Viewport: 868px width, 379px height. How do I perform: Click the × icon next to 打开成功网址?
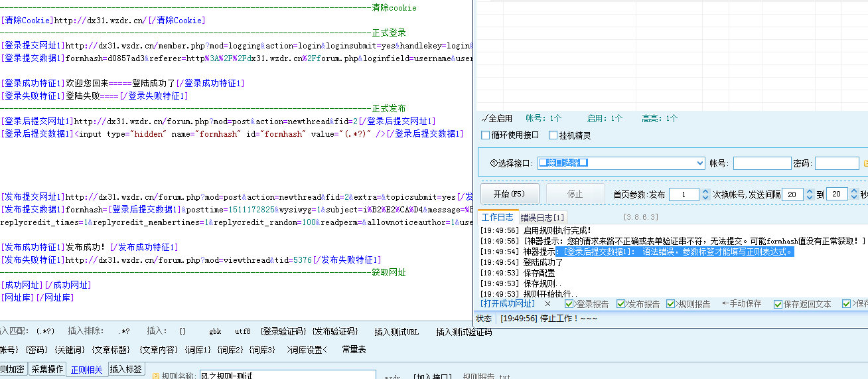(x=547, y=304)
